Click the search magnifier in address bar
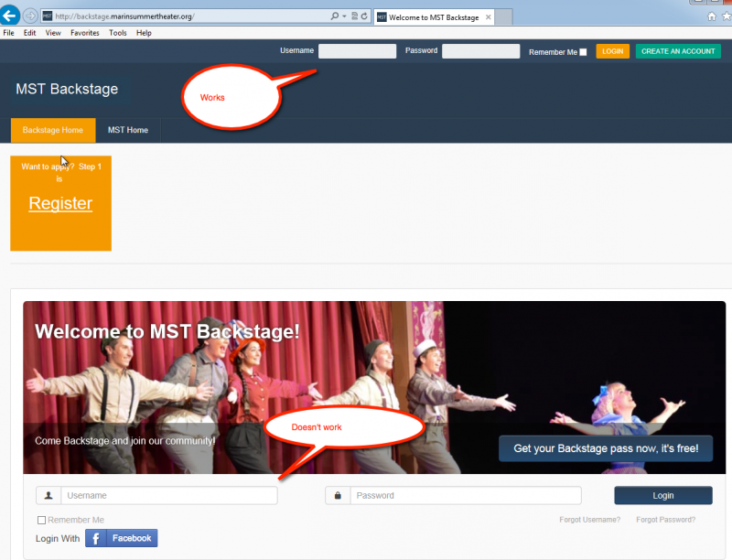732x560 pixels. point(334,16)
